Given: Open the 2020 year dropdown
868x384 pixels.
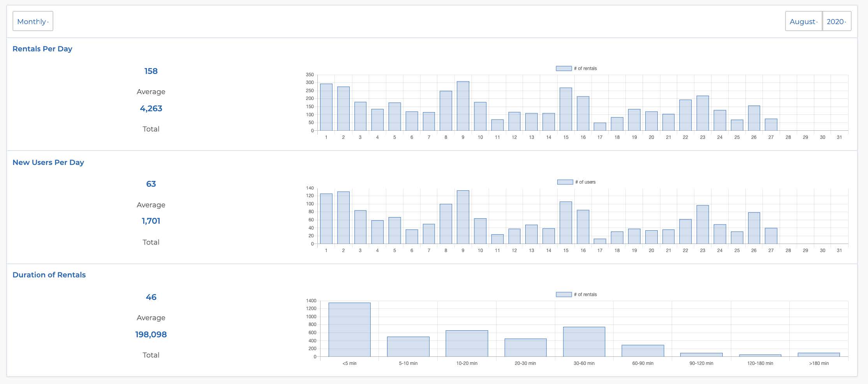Looking at the screenshot, I should coord(836,21).
